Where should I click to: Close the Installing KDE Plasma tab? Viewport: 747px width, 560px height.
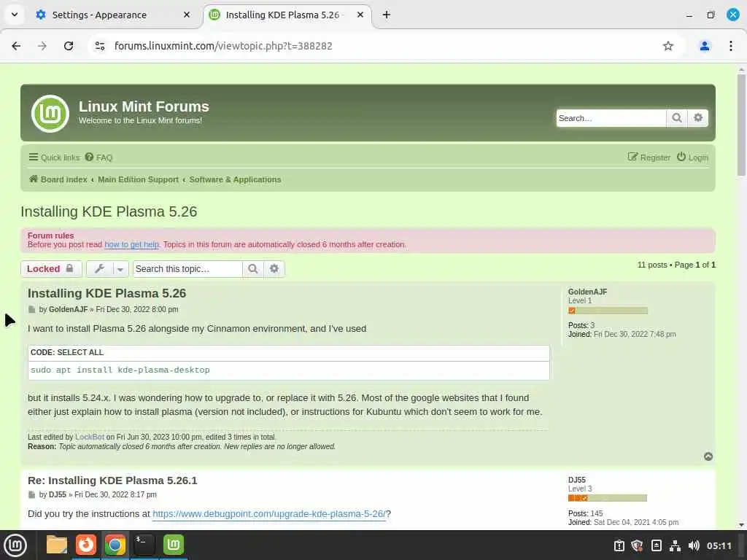coord(360,15)
